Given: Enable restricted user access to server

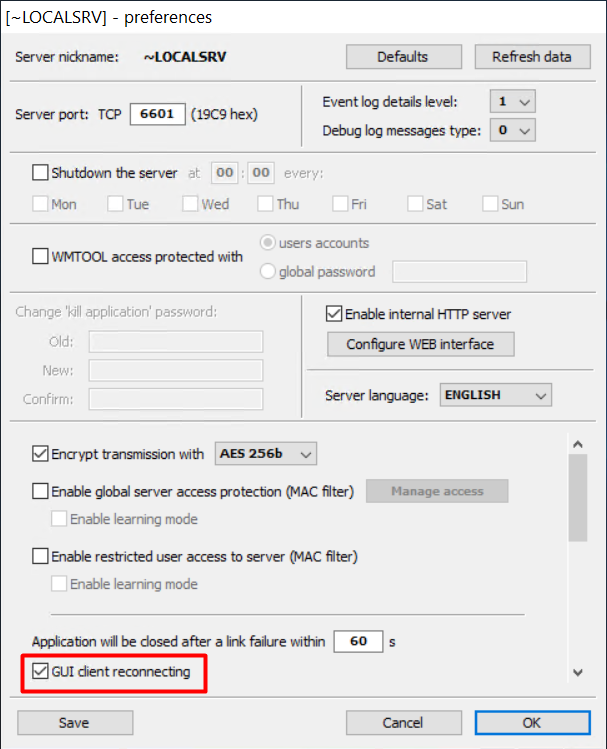Looking at the screenshot, I should coord(41,556).
